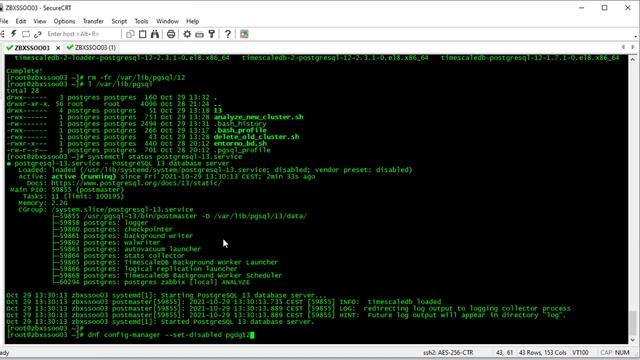Open the Edit menu
Viewport: 640px width, 360px height.
tap(21, 21)
